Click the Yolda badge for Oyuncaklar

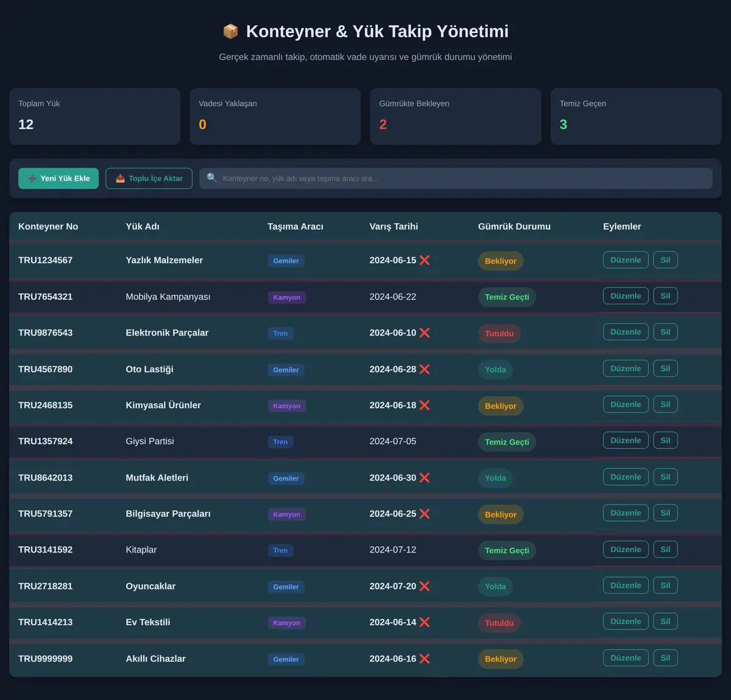click(x=496, y=587)
